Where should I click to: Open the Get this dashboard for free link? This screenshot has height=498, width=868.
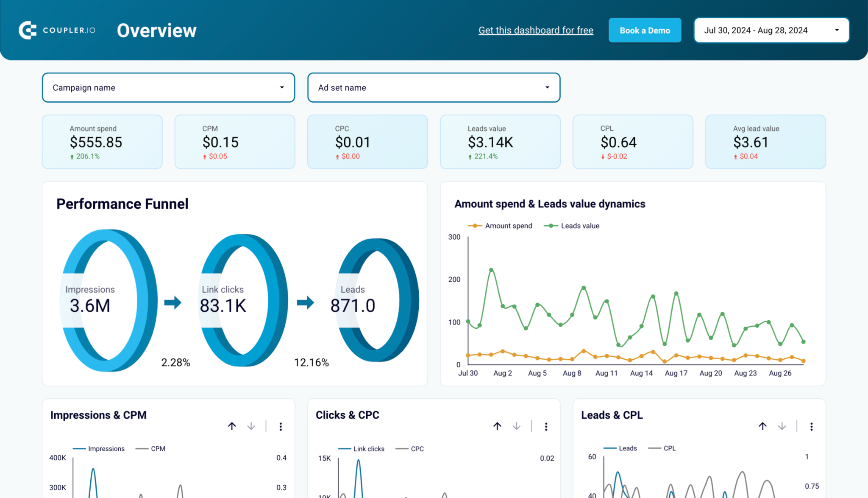pos(536,30)
